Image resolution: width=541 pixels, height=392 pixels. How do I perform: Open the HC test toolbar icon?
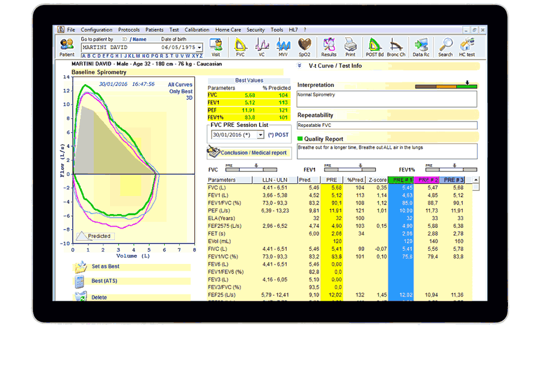click(467, 46)
